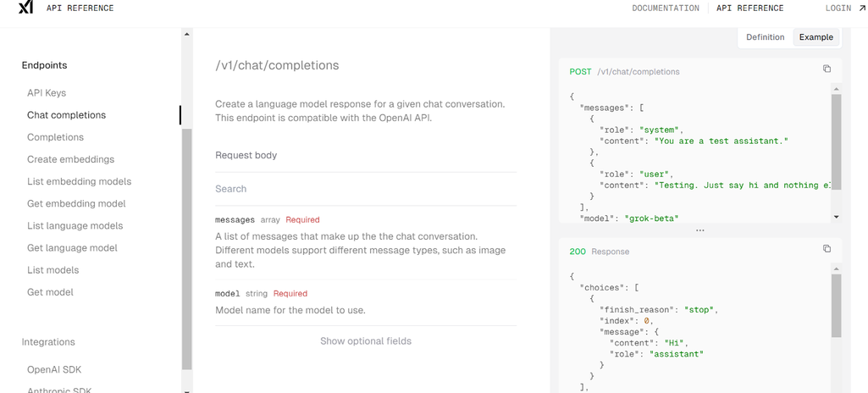Switch to the Definition tab
Image resolution: width=868 pixels, height=393 pixels.
(765, 37)
